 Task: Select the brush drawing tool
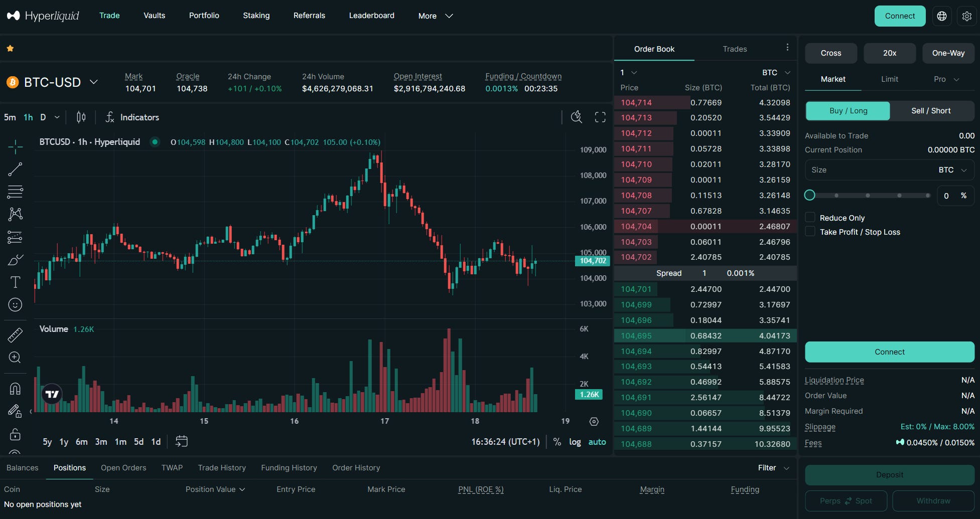(15, 260)
